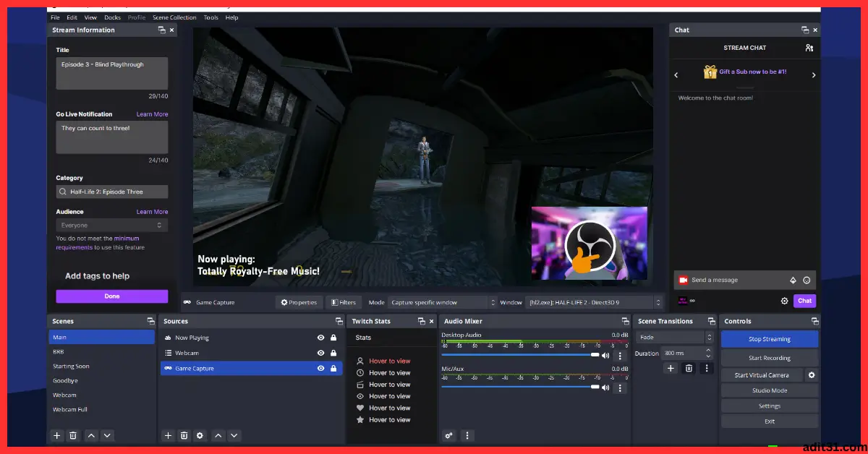Image resolution: width=868 pixels, height=454 pixels.
Task: Select the BRB scene
Action: (101, 352)
